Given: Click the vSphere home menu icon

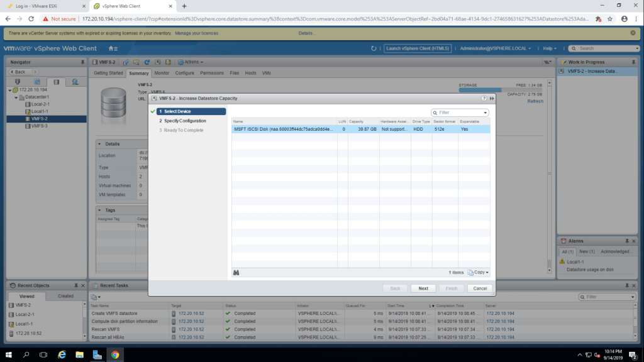Looking at the screenshot, I should coord(113,48).
